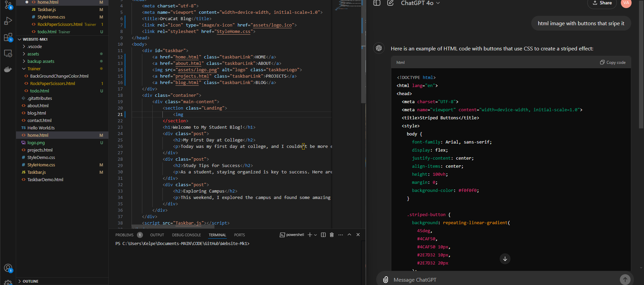
Task: Send the ChatGPT message arrow
Action: tap(625, 280)
